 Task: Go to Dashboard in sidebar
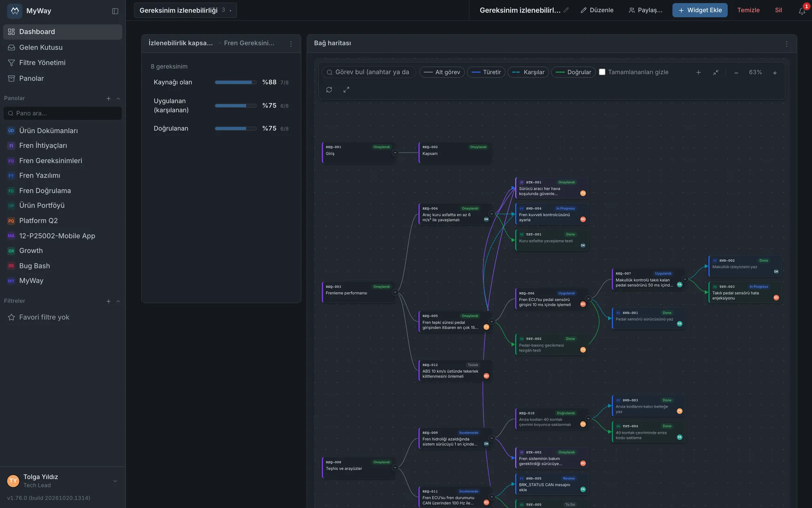coord(63,32)
